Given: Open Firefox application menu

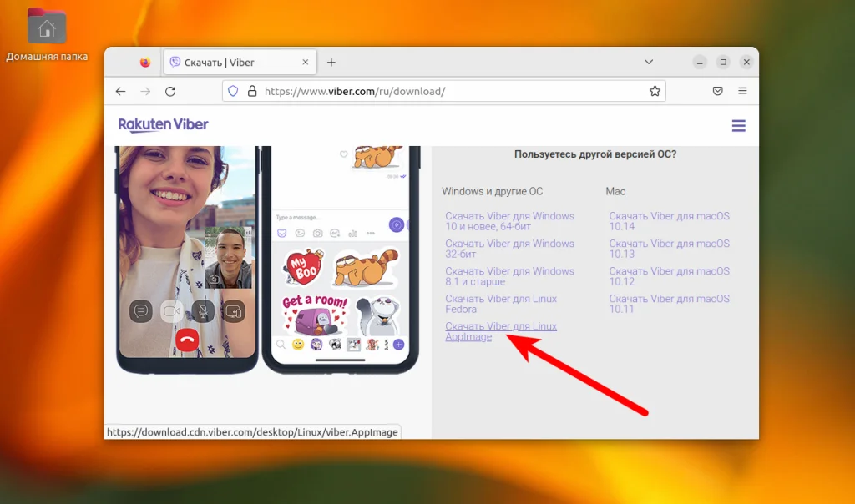Looking at the screenshot, I should pyautogui.click(x=742, y=91).
